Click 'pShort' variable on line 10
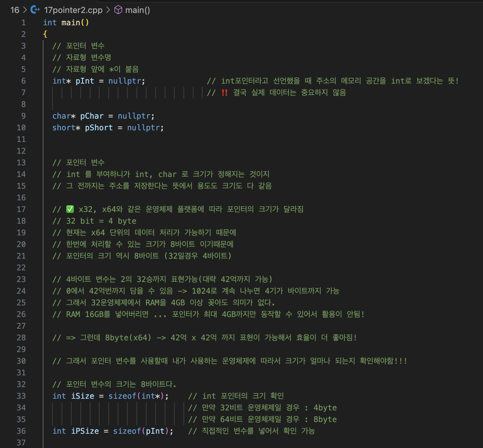 tap(99, 127)
